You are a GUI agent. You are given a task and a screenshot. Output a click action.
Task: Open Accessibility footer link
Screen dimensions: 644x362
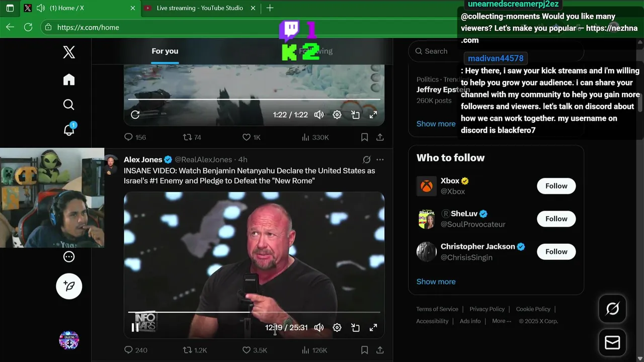tap(432, 321)
